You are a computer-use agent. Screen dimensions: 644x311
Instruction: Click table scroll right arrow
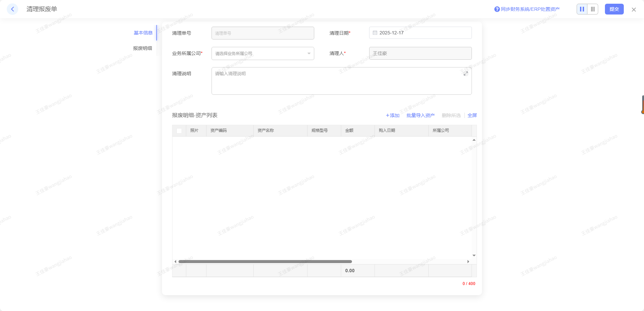(x=468, y=261)
